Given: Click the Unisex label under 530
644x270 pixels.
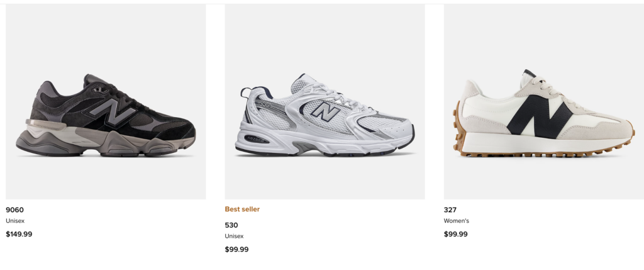Looking at the screenshot, I should 234,236.
